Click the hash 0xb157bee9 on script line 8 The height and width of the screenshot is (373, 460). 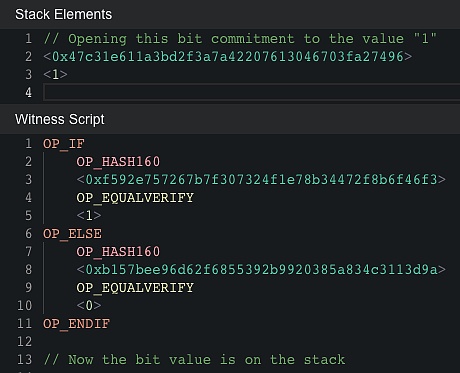click(261, 270)
